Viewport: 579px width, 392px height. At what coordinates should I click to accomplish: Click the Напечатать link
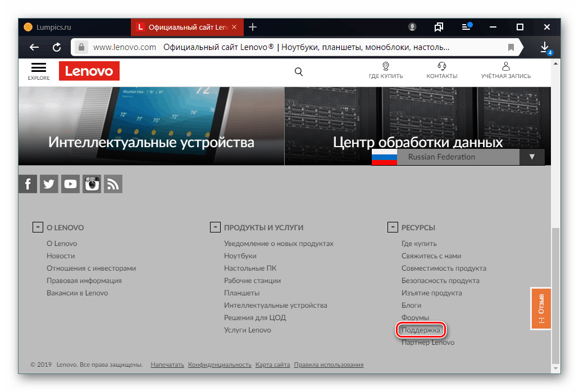coord(167,364)
